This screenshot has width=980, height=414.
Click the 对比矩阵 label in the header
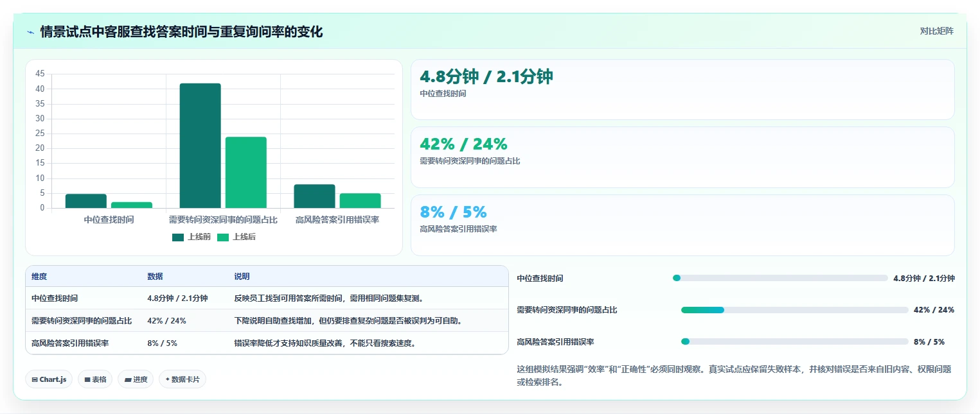937,31
